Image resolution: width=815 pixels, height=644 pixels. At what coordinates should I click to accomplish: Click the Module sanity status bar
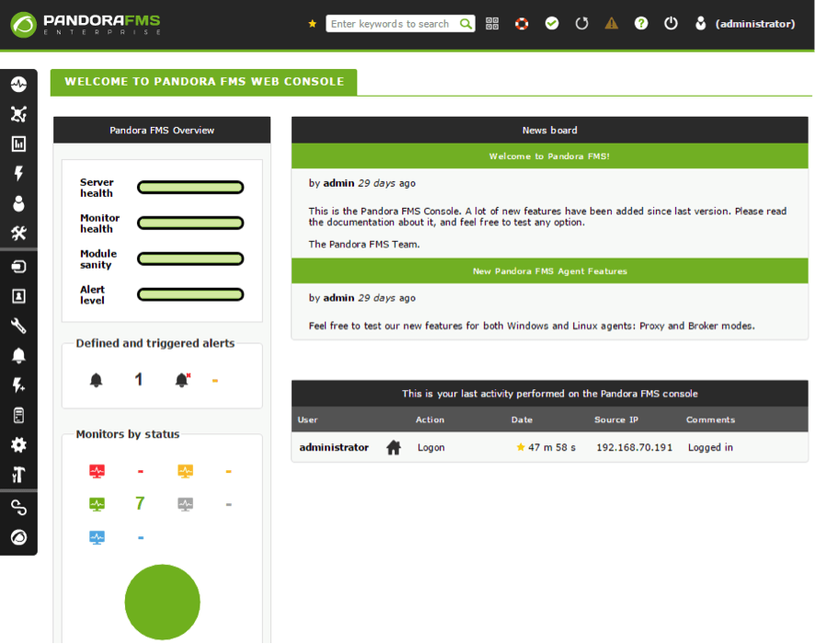190,259
